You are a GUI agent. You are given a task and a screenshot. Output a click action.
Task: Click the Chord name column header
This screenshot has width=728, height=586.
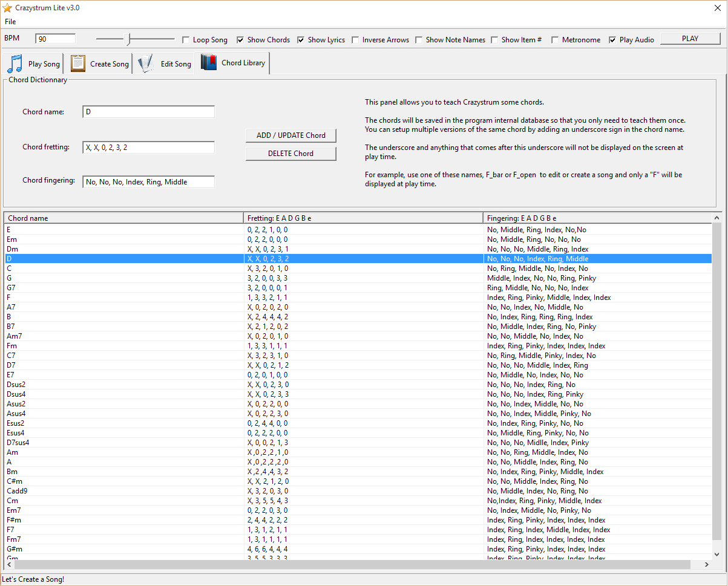pos(124,218)
